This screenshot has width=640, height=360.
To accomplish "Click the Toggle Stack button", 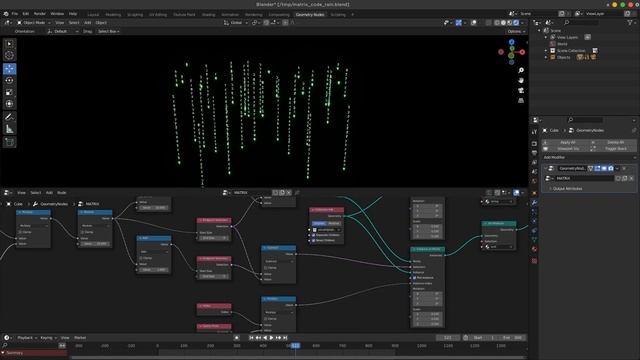I will click(613, 149).
